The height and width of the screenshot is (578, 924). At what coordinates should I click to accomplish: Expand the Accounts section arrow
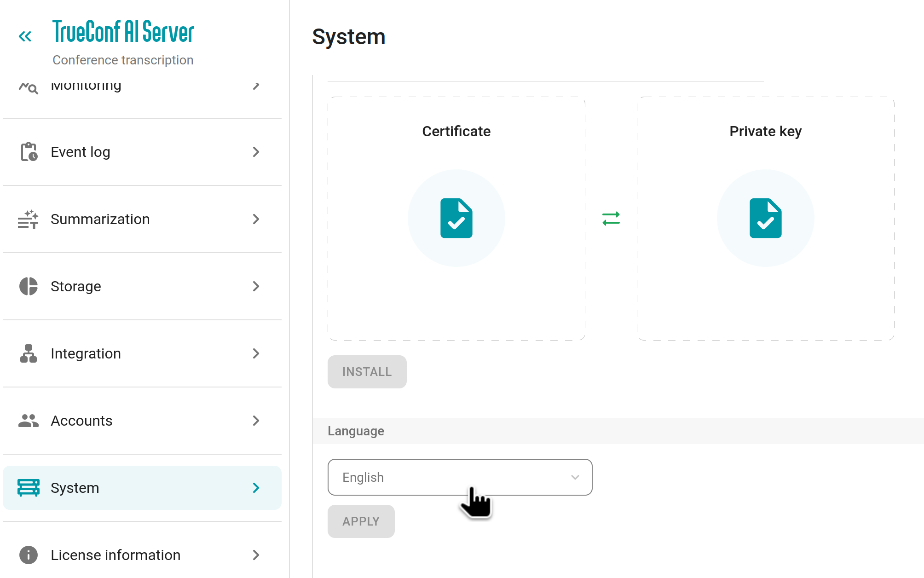click(x=256, y=421)
